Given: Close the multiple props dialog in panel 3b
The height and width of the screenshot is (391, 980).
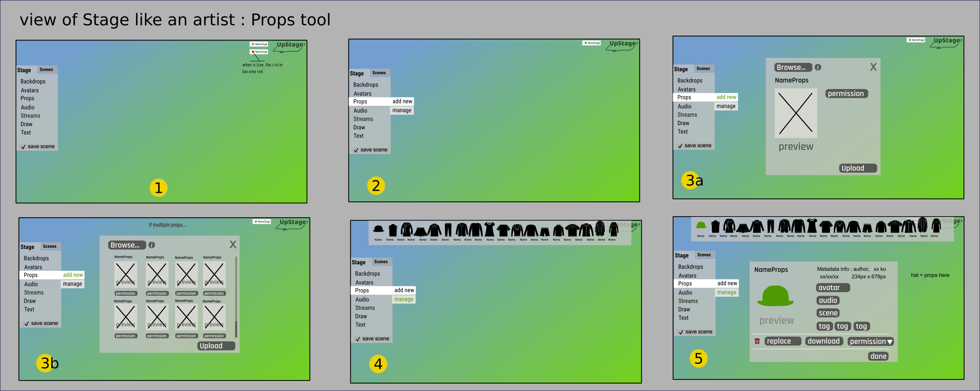Looking at the screenshot, I should click(x=233, y=244).
